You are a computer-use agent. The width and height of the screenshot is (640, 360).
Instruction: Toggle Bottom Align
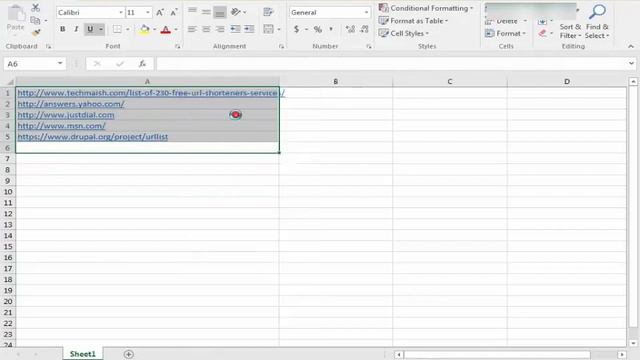220,13
